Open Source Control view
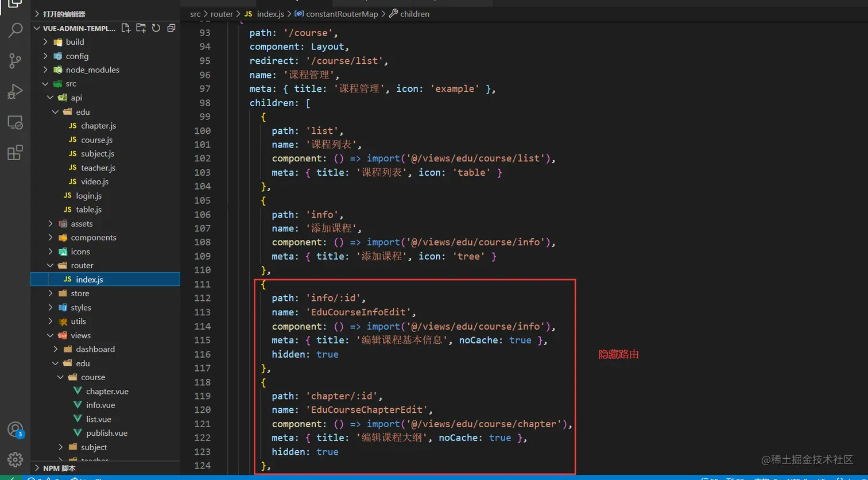This screenshot has height=480, width=868. click(x=15, y=61)
